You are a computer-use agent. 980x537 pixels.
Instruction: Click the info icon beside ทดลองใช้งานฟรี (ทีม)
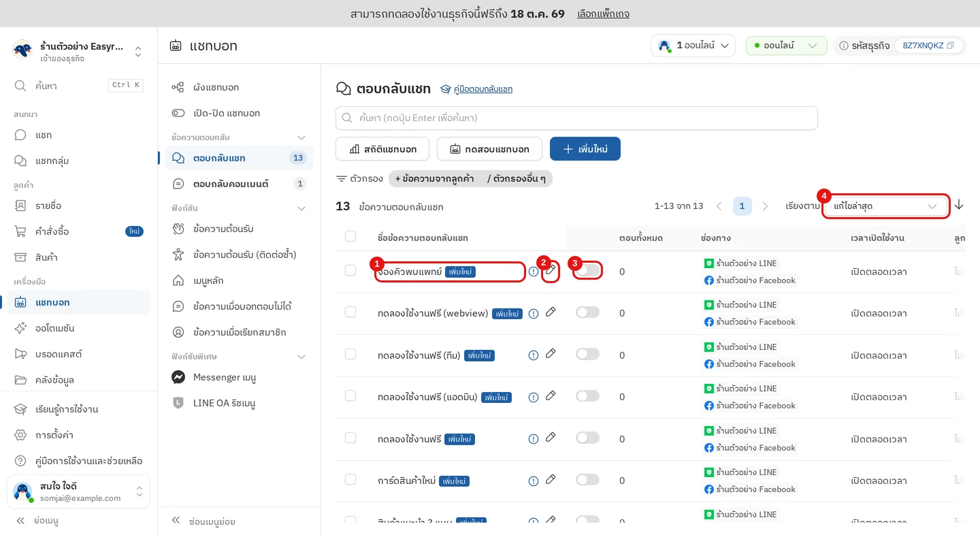534,355
